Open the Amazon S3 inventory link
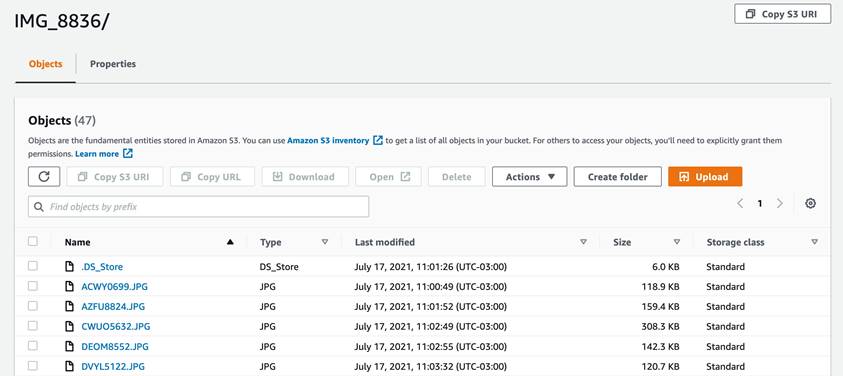 (x=328, y=140)
